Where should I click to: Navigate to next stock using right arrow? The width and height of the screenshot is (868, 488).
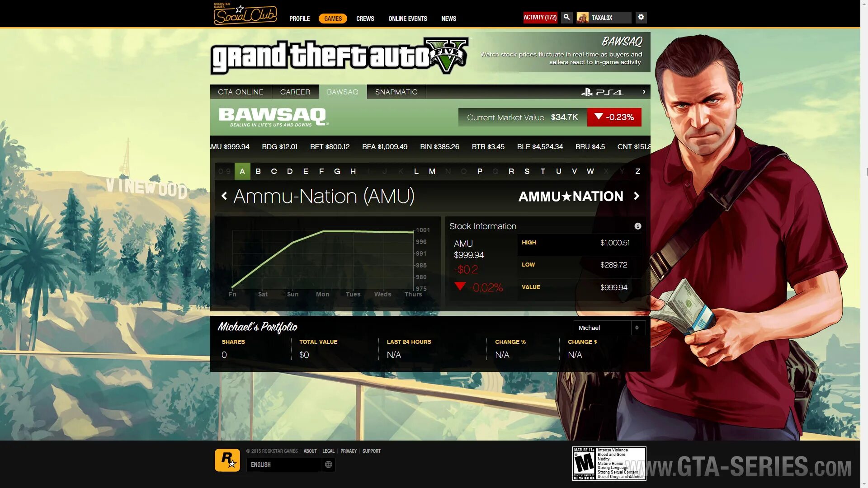click(637, 196)
